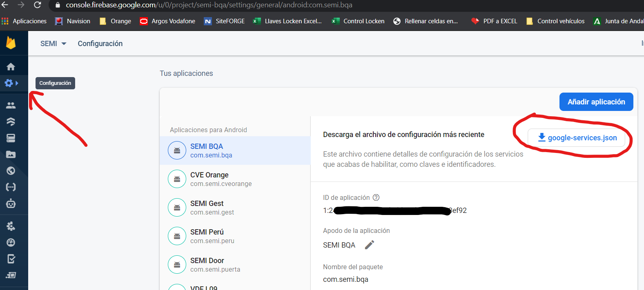Open help icon next to ID de aplicación
This screenshot has width=644, height=290.
coord(376,197)
